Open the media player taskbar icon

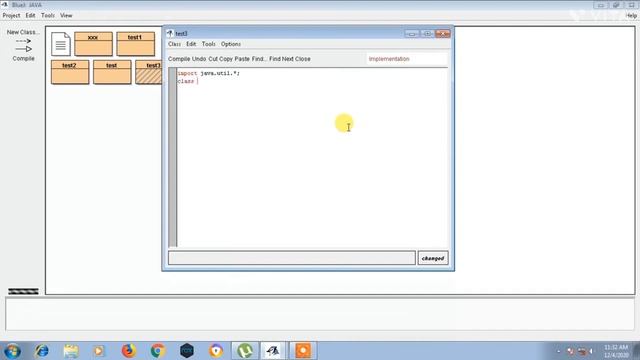pos(99,351)
